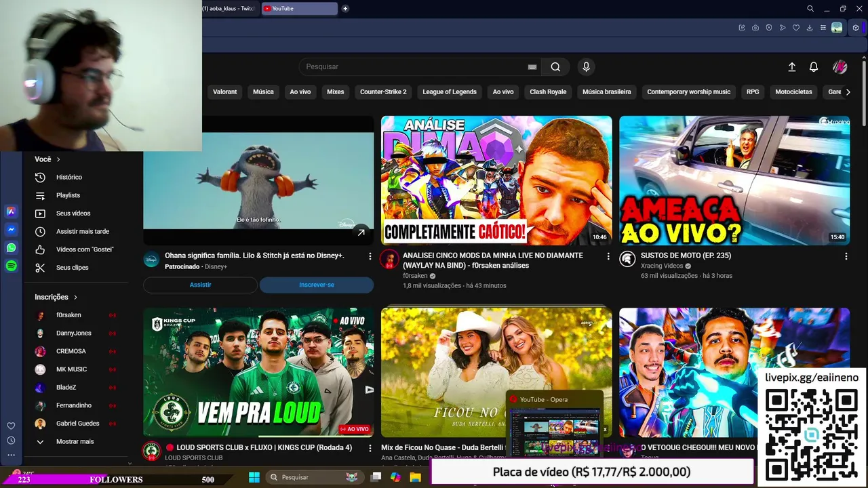Select the League of Legends chip

click(x=450, y=91)
